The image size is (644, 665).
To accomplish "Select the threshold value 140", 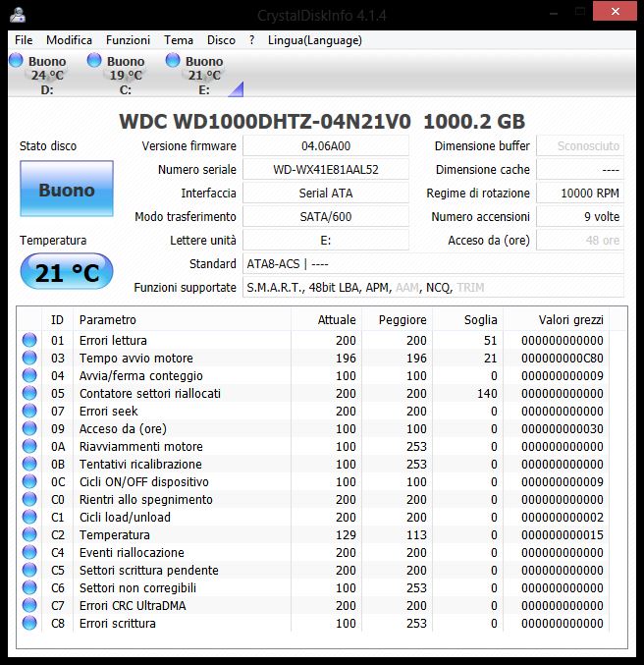I will pyautogui.click(x=487, y=393).
